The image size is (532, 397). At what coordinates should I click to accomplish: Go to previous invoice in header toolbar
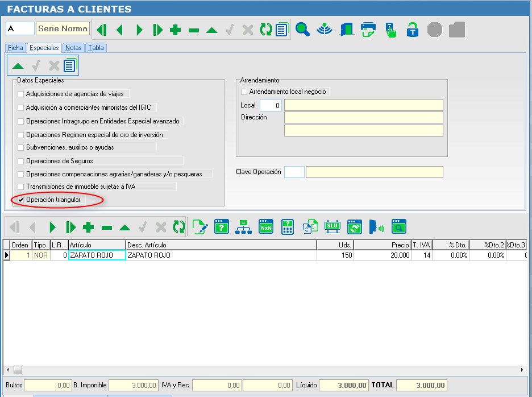(119, 30)
